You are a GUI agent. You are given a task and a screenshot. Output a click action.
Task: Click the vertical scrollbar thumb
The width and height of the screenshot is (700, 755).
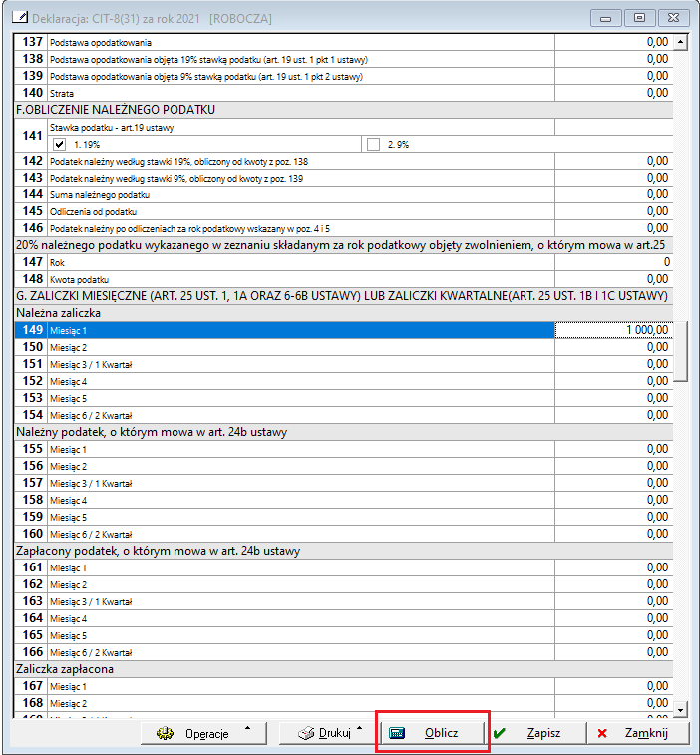point(680,351)
